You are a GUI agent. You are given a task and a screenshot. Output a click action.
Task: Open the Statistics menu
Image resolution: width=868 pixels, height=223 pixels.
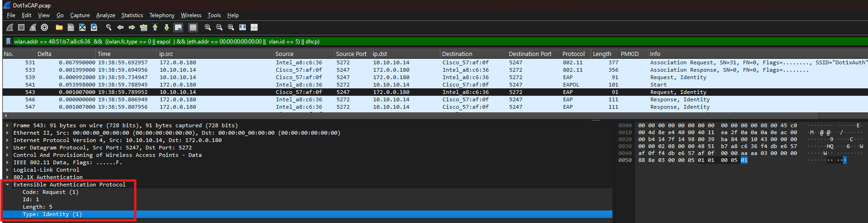tap(132, 15)
